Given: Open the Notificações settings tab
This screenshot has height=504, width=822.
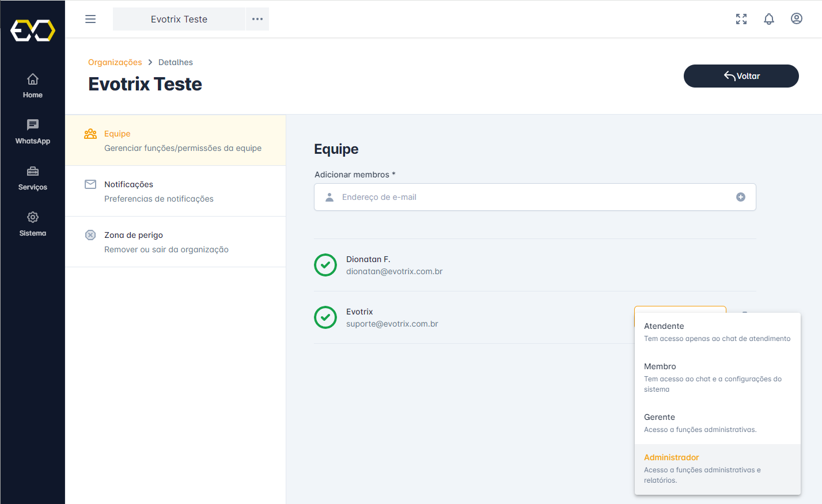Looking at the screenshot, I should click(176, 191).
